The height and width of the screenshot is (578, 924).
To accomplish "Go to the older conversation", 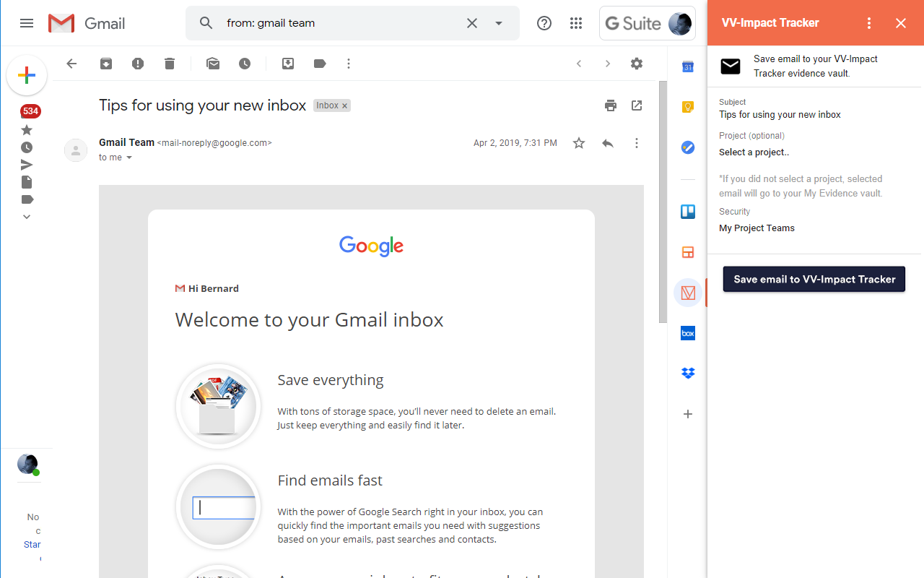I will coord(608,64).
